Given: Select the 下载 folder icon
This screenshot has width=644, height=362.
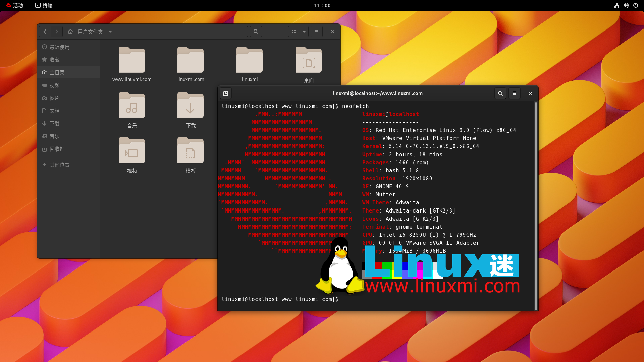Looking at the screenshot, I should pyautogui.click(x=191, y=105).
